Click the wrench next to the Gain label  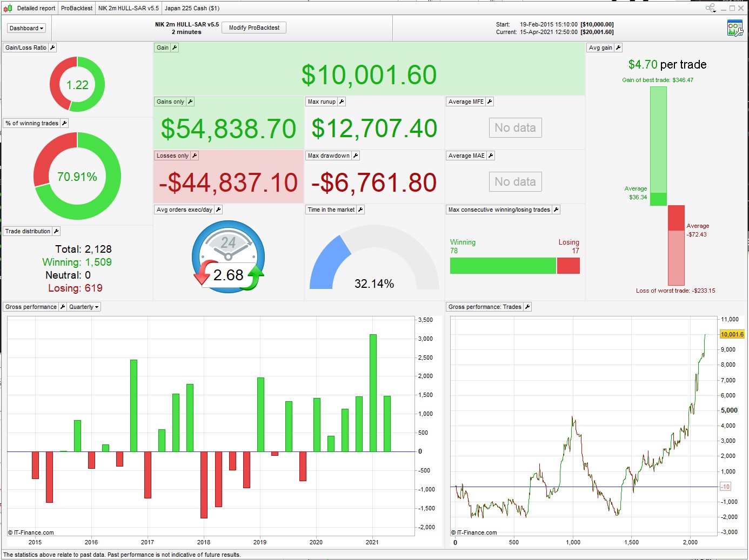point(175,48)
